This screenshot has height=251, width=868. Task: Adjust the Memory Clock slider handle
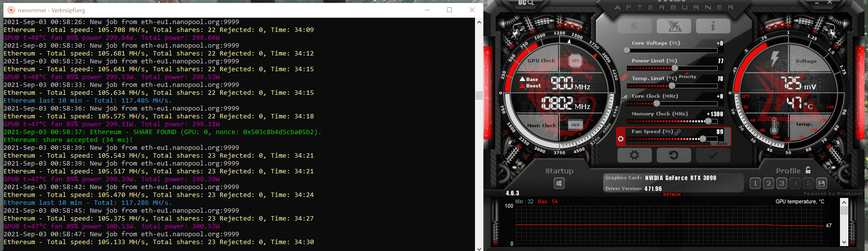708,121
